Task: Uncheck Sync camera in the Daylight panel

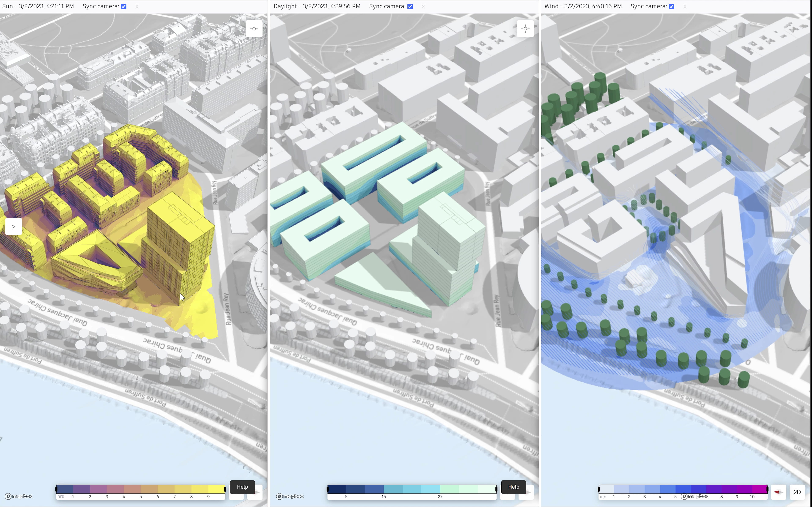Action: click(410, 6)
